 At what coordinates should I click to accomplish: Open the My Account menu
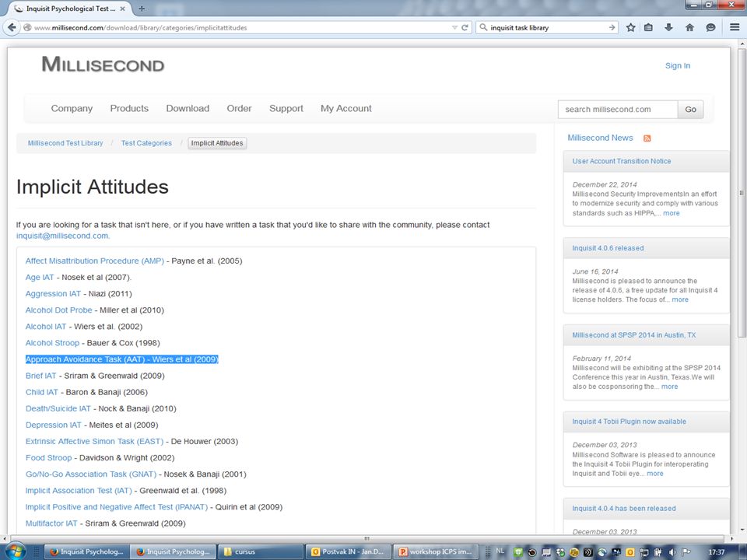[x=345, y=109]
